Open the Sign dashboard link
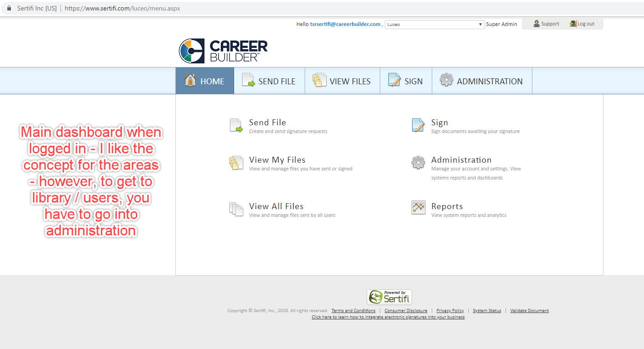Viewport: 644px width, 349px height. coord(440,123)
